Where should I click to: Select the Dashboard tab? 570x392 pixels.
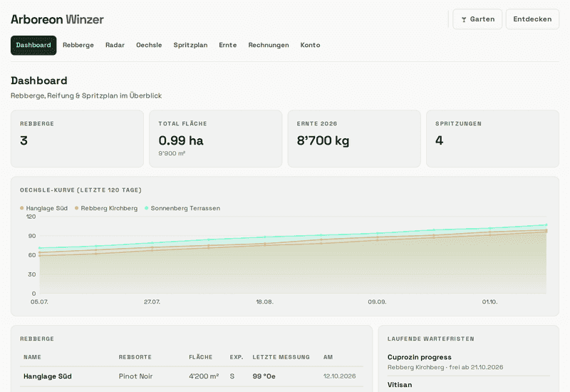[x=33, y=45]
